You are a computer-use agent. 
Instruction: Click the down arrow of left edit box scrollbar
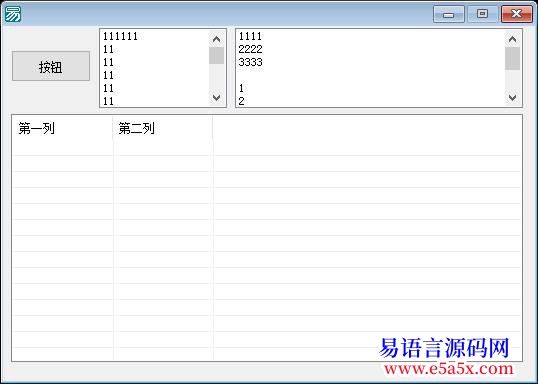(x=217, y=98)
